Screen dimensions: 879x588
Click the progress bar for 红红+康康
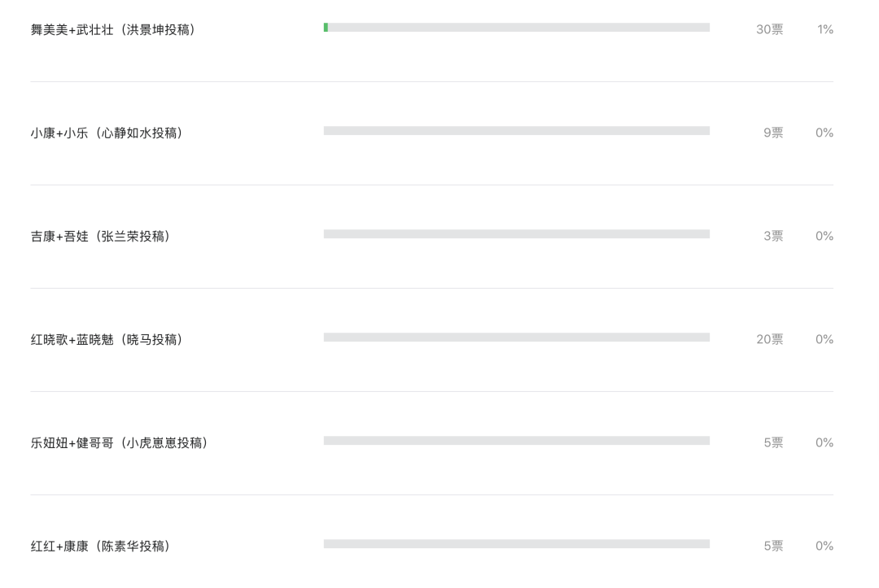click(x=516, y=544)
